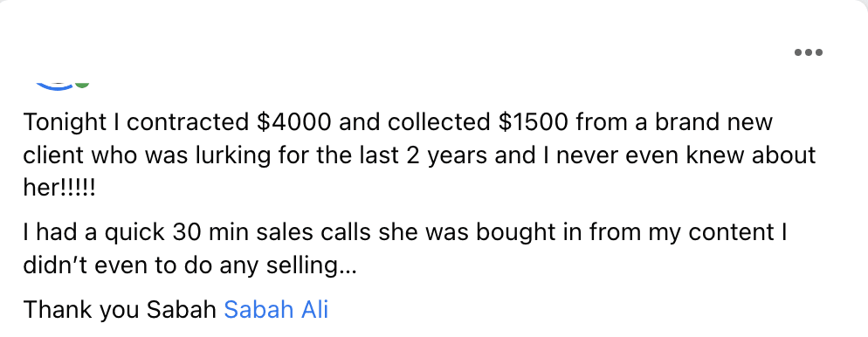The height and width of the screenshot is (337, 868).
Task: Click the "brand new" phrase in the first line
Action: 713,122
